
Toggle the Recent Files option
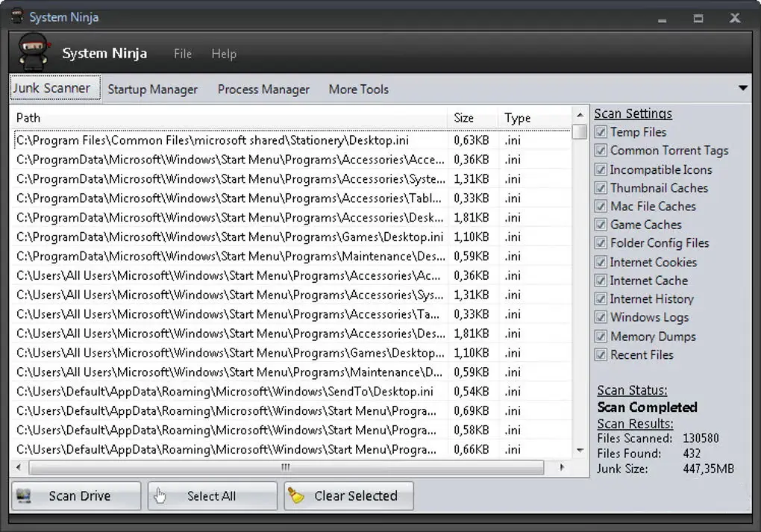(601, 354)
